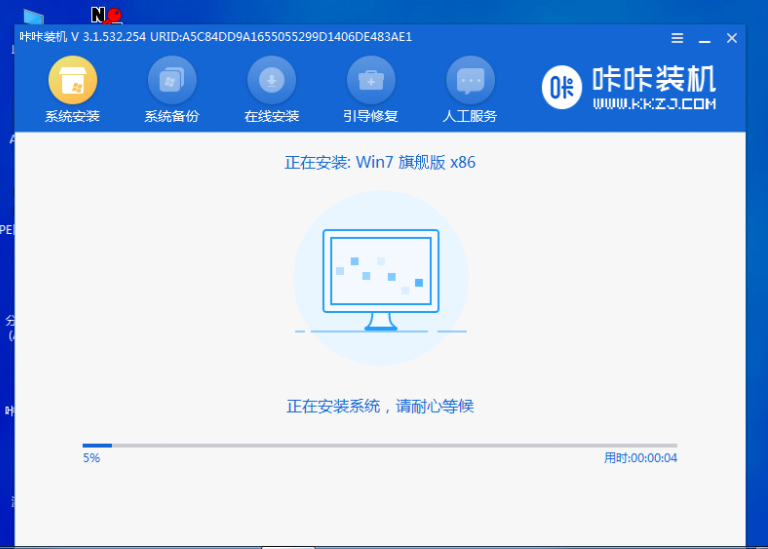The image size is (768, 549).
Task: Click the 引导修复 toolbox icon
Action: click(x=371, y=79)
